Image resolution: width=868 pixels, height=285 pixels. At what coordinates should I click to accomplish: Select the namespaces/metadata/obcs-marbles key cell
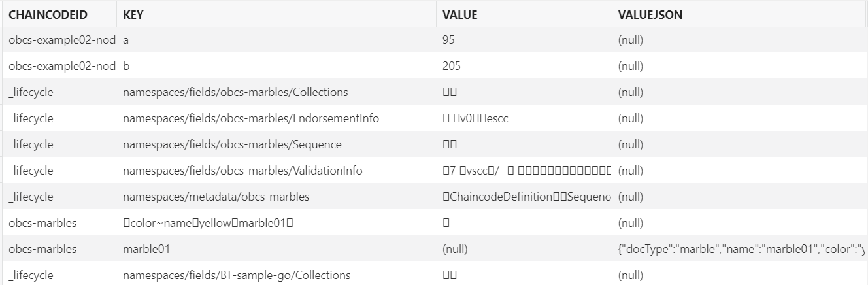click(216, 197)
